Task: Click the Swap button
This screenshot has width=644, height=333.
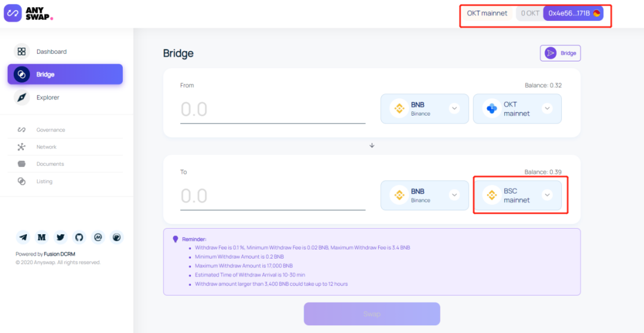Action: click(371, 314)
